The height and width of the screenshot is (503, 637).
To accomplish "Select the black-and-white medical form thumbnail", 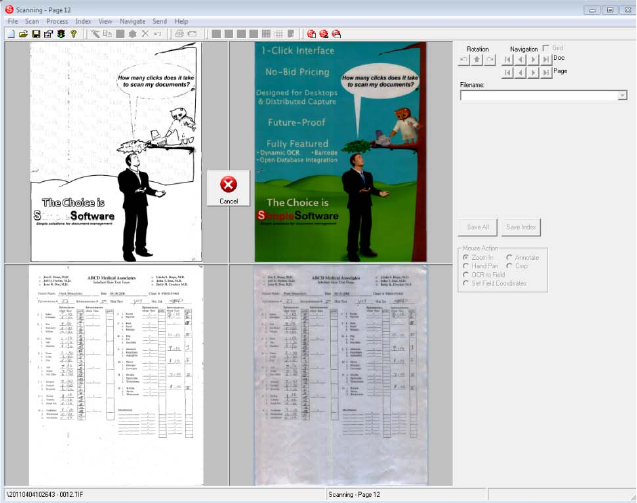I will pyautogui.click(x=116, y=375).
